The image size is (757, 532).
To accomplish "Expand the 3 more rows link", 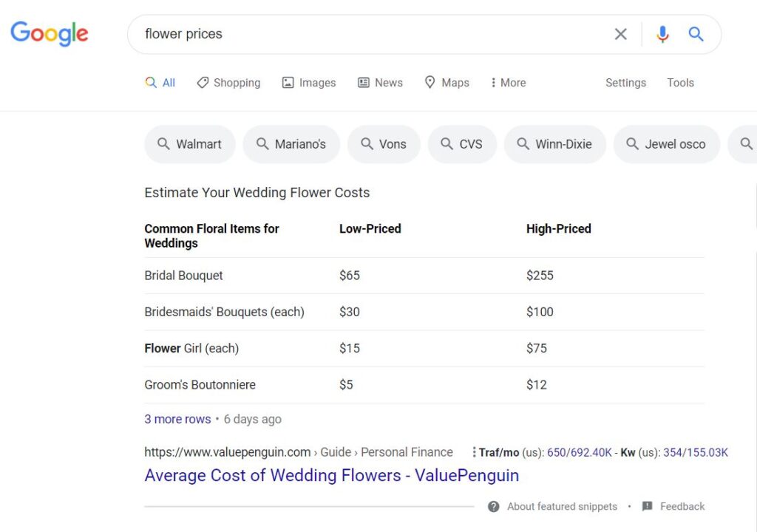I will (x=177, y=419).
